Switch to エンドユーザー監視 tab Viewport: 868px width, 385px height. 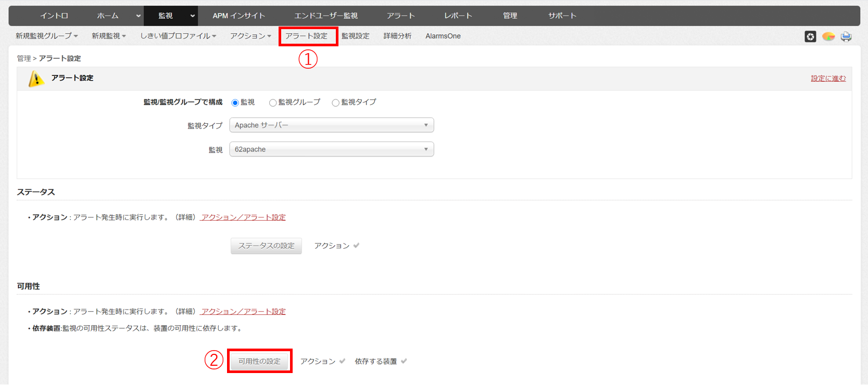click(326, 16)
